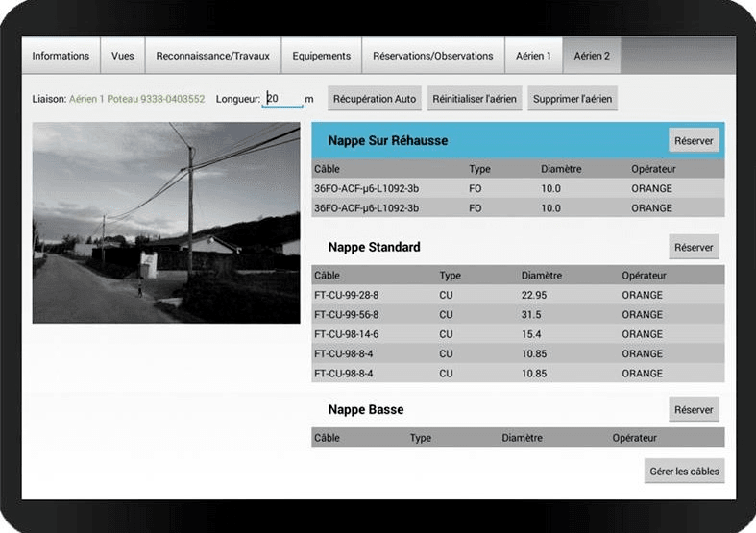This screenshot has width=756, height=533.
Task: Open the utility pole street photo
Action: (x=166, y=222)
